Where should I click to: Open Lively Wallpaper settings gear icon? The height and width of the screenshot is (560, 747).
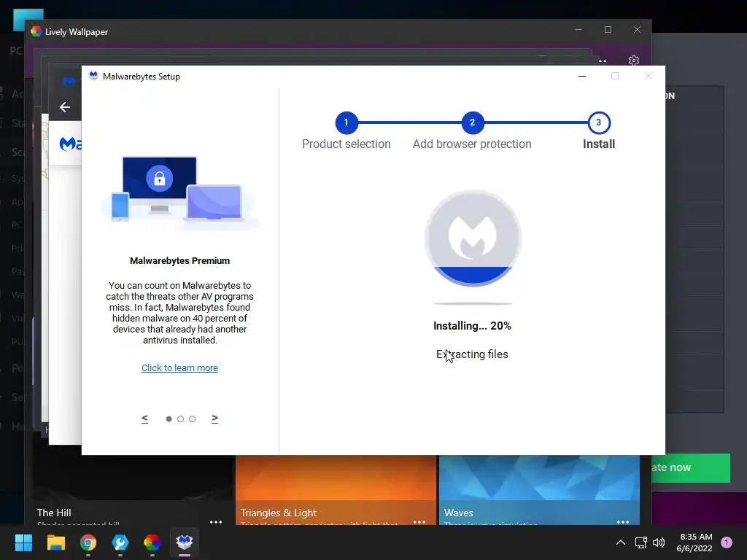[634, 61]
